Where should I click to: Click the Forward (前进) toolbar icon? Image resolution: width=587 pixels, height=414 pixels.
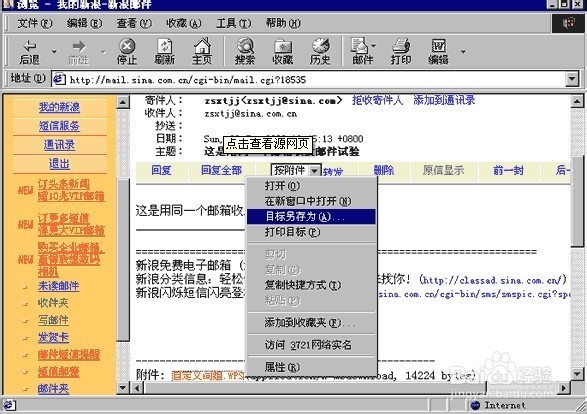79,51
